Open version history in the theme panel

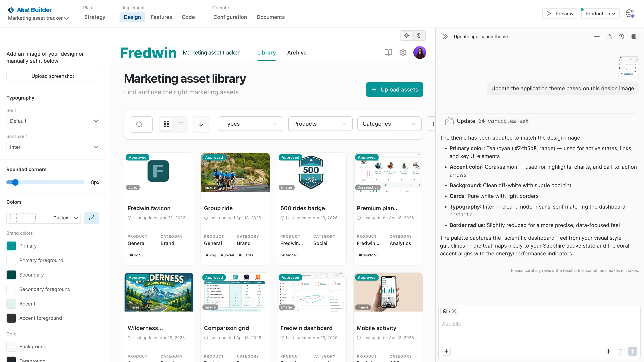(x=621, y=36)
